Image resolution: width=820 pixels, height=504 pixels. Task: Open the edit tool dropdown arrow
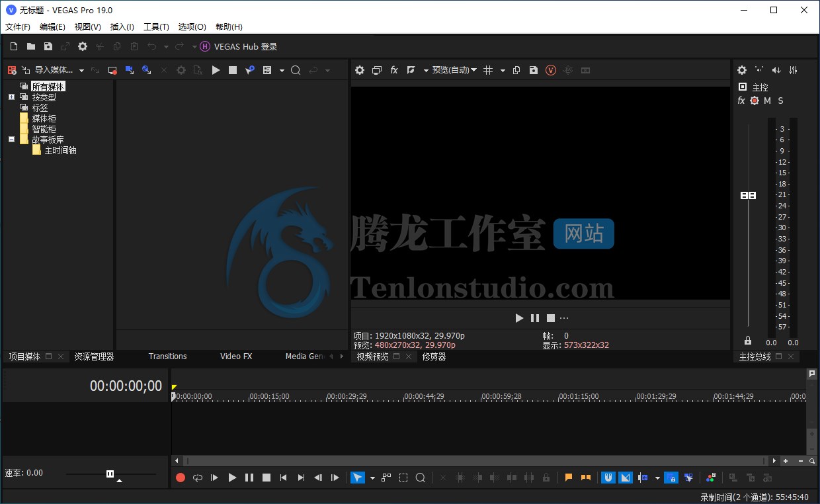pos(372,478)
